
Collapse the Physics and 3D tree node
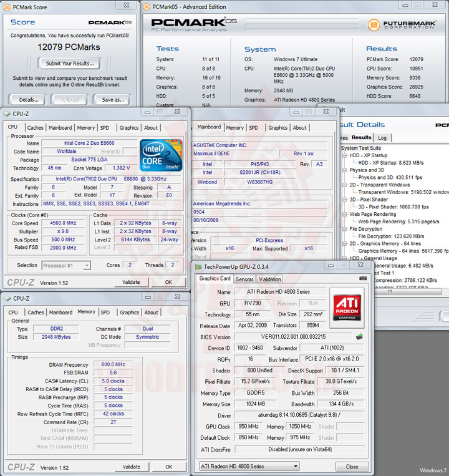pyautogui.click(x=345, y=170)
